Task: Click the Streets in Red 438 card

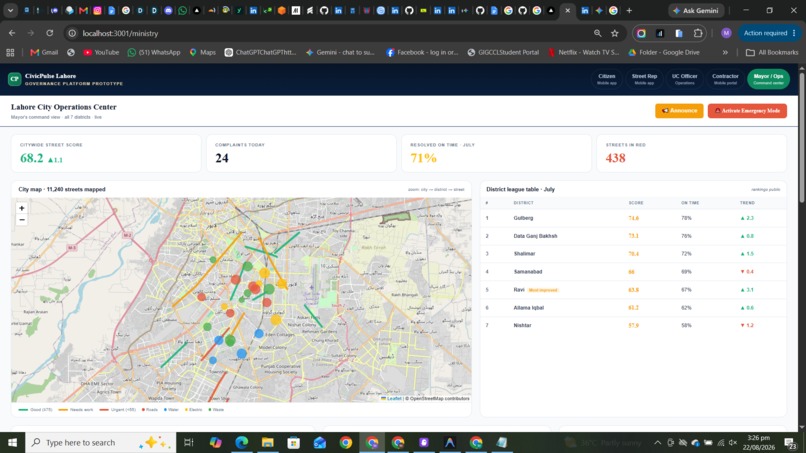Action: [691, 153]
